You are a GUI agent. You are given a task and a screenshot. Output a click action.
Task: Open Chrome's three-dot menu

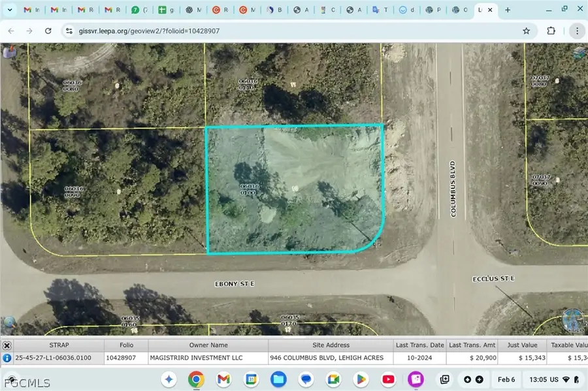pyautogui.click(x=577, y=31)
